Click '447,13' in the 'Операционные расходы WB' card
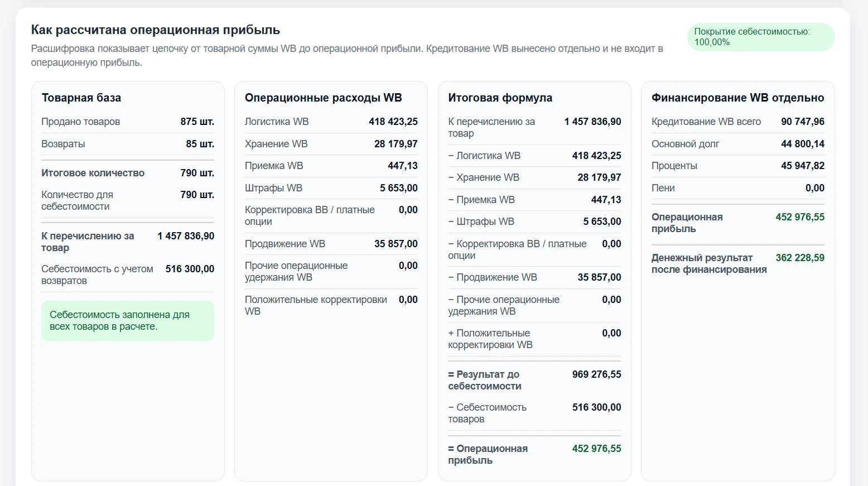Screen dimensions: 868x486 point(403,166)
